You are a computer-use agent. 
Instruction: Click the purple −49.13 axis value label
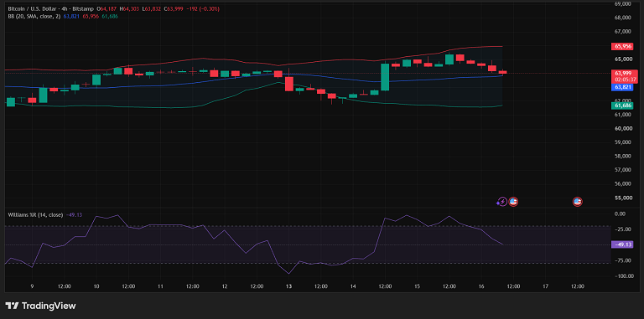(x=623, y=244)
